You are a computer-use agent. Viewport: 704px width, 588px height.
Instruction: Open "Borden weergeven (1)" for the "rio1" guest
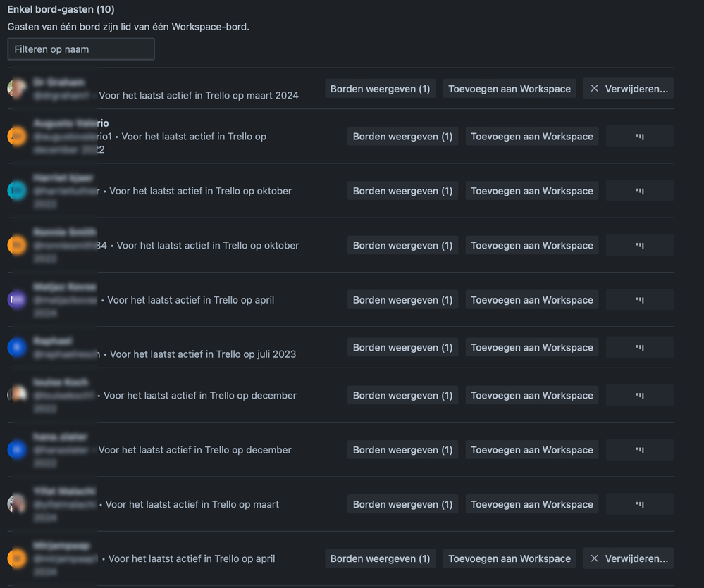pyautogui.click(x=402, y=137)
